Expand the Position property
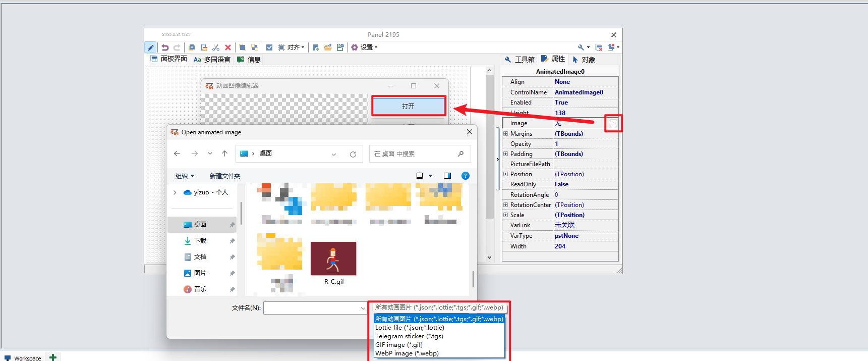Image resolution: width=868 pixels, height=361 pixels. point(505,174)
